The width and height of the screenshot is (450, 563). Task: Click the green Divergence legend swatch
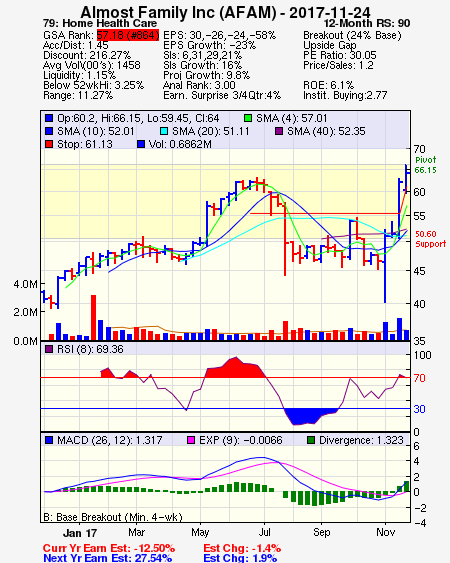pos(311,440)
